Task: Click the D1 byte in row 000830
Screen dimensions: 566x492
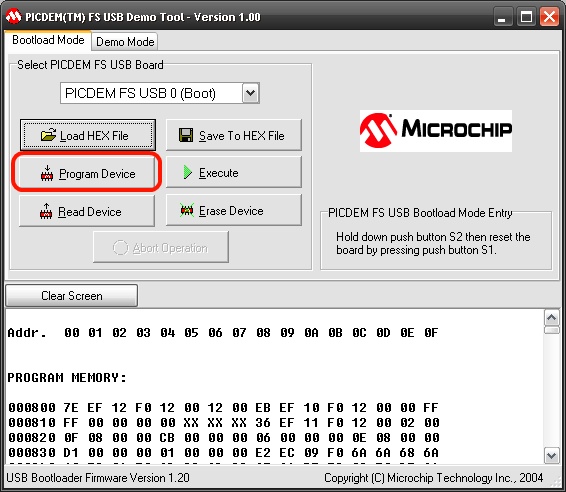Action: point(71,453)
